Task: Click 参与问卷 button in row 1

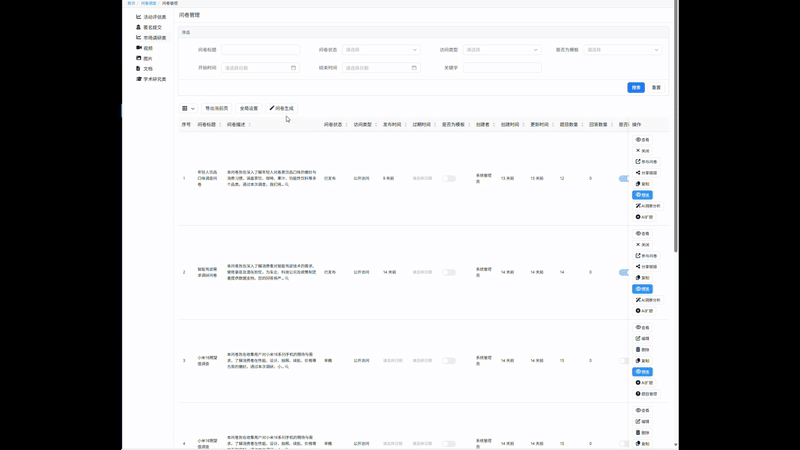Action: pos(646,162)
